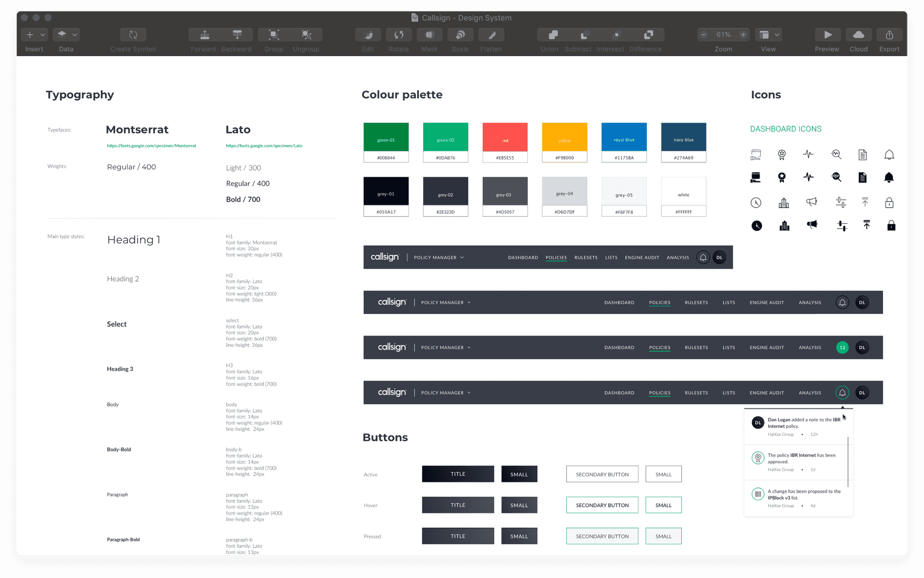This screenshot has width=924, height=578.
Task: Click the Intersect icon in the toolbar
Action: [x=616, y=35]
